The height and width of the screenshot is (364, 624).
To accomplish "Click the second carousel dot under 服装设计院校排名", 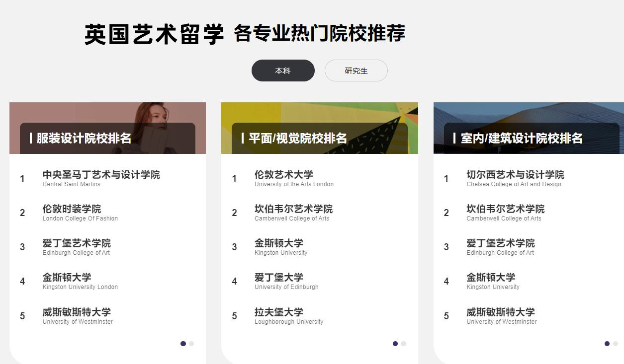I will coord(191,343).
